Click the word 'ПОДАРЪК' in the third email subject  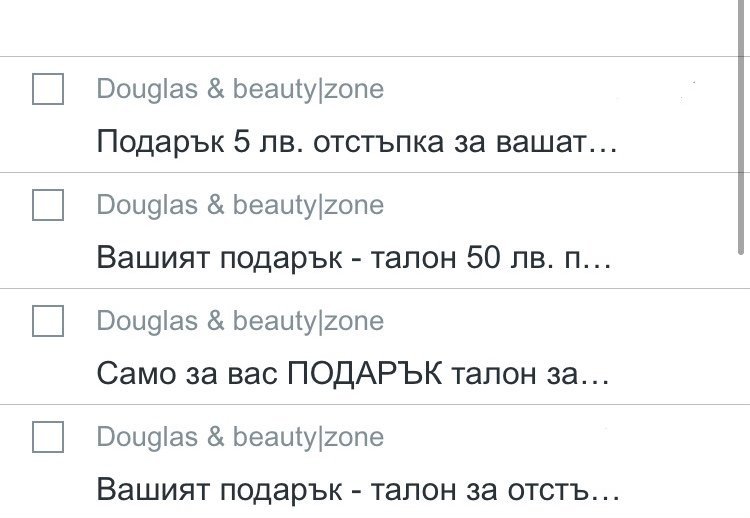click(365, 374)
